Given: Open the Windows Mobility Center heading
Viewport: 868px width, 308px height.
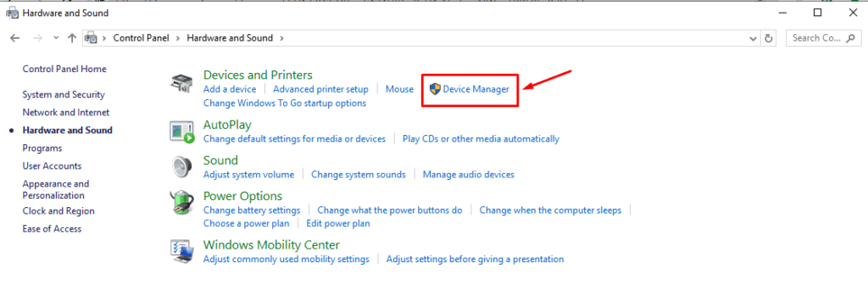Looking at the screenshot, I should tap(271, 245).
